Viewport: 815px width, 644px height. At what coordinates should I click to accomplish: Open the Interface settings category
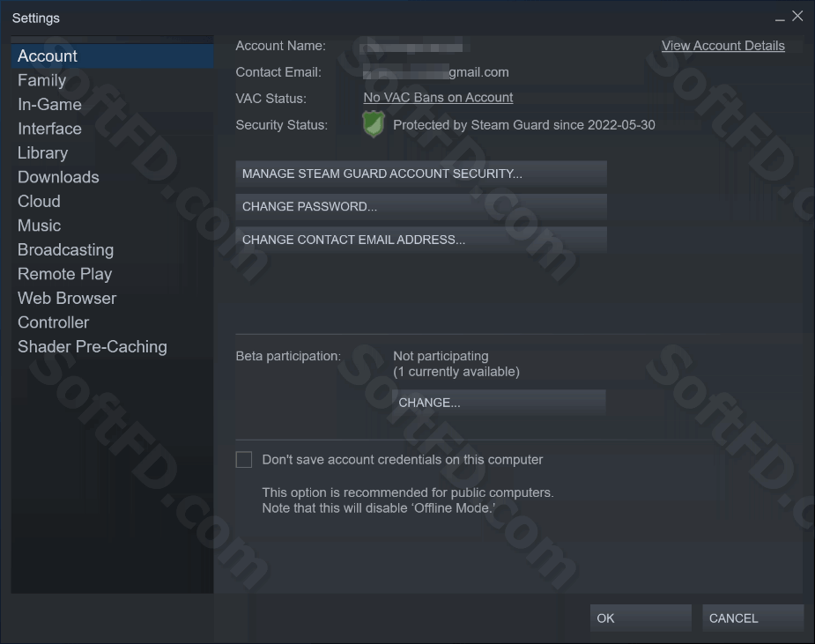click(112, 129)
